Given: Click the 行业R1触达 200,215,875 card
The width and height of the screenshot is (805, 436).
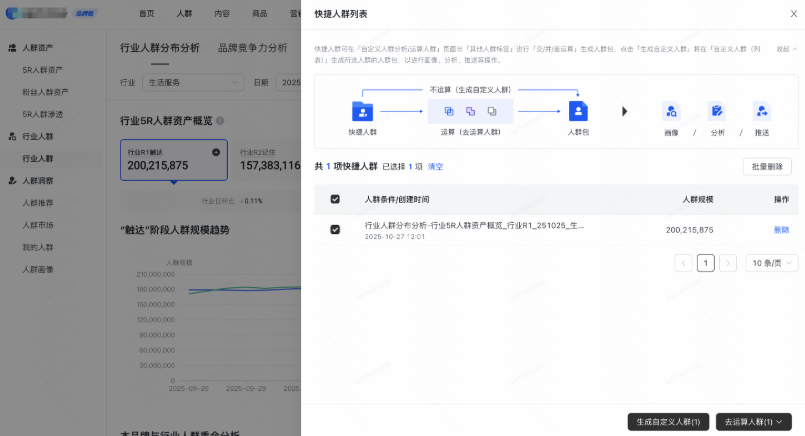Looking at the screenshot, I should tap(174, 160).
